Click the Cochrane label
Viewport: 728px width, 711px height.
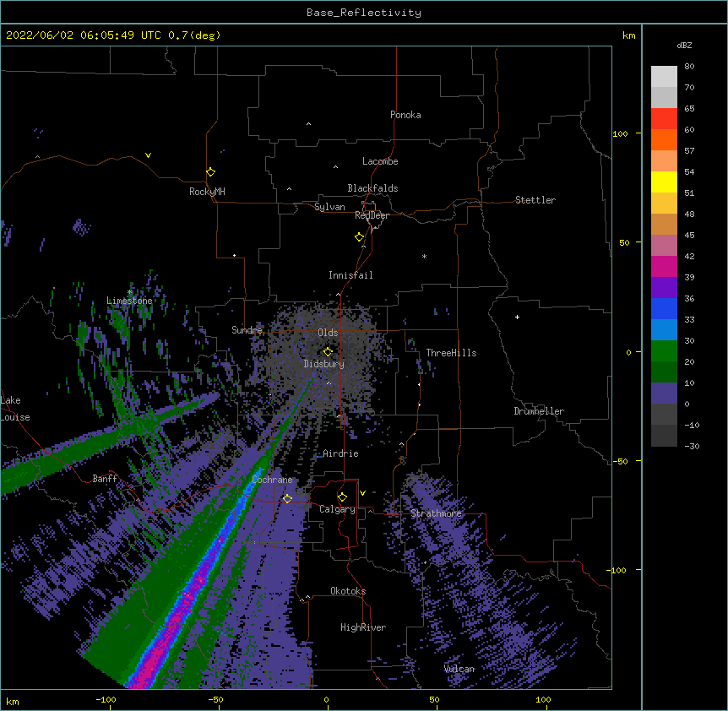coord(272,480)
